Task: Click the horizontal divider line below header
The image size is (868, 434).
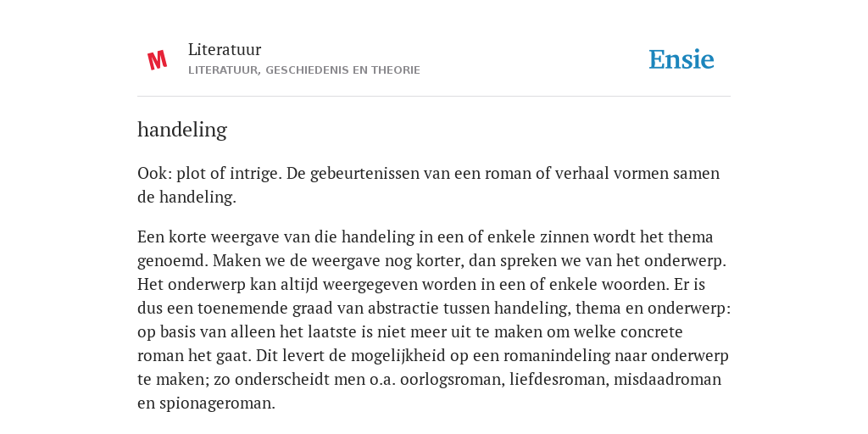Action: [434, 97]
